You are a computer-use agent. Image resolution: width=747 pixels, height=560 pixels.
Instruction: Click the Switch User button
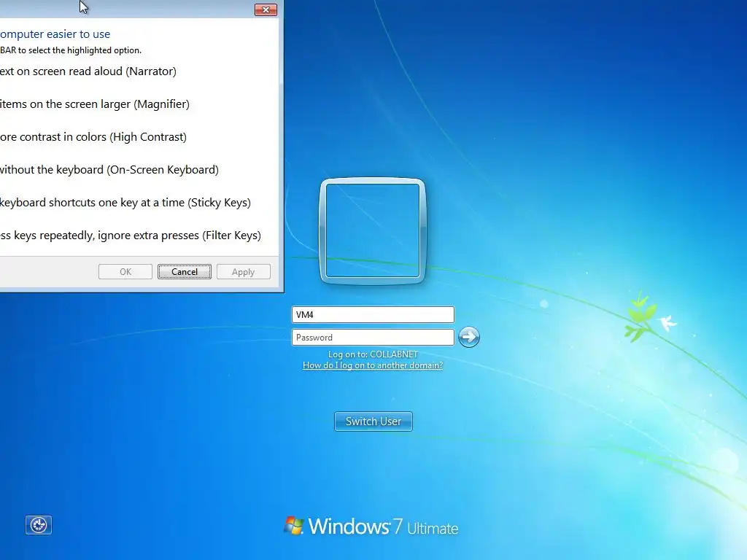373,421
